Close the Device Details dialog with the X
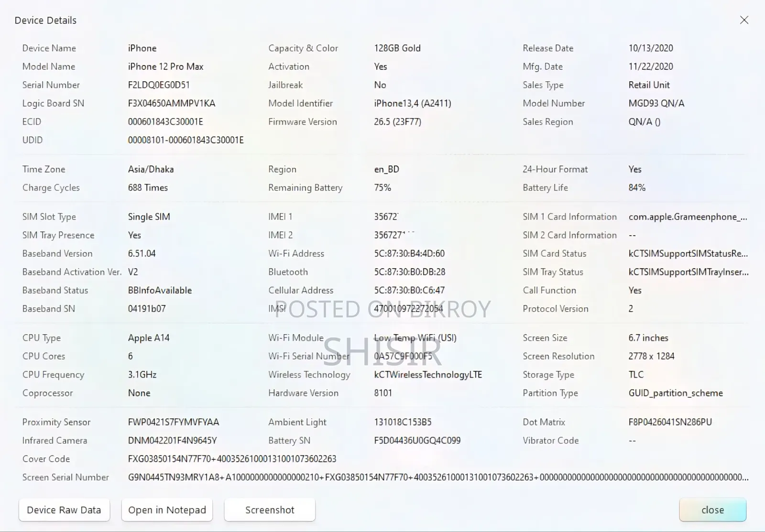 744,20
